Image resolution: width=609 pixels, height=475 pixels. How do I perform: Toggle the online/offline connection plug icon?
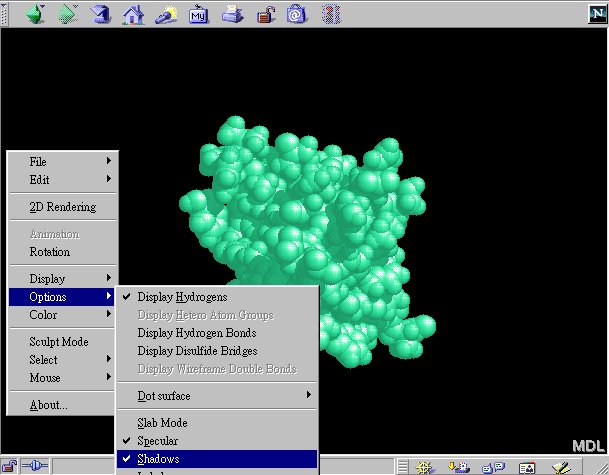coord(35,465)
